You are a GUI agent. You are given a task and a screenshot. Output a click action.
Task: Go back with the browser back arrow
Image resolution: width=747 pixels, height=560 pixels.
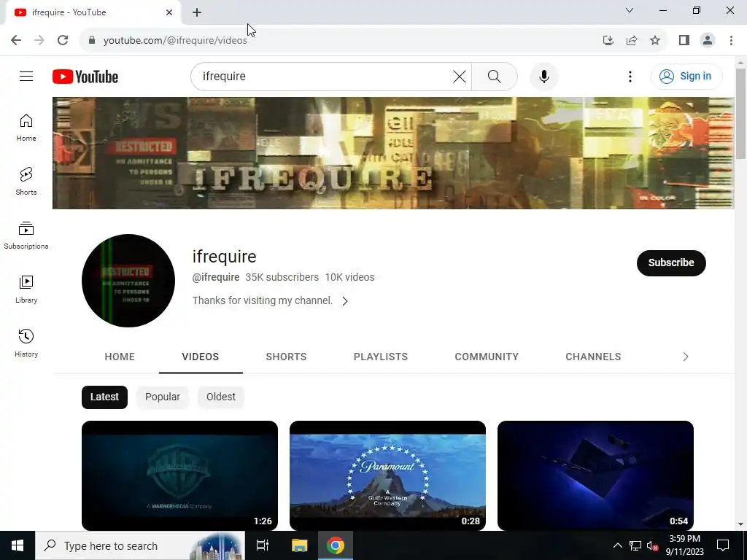[16, 40]
